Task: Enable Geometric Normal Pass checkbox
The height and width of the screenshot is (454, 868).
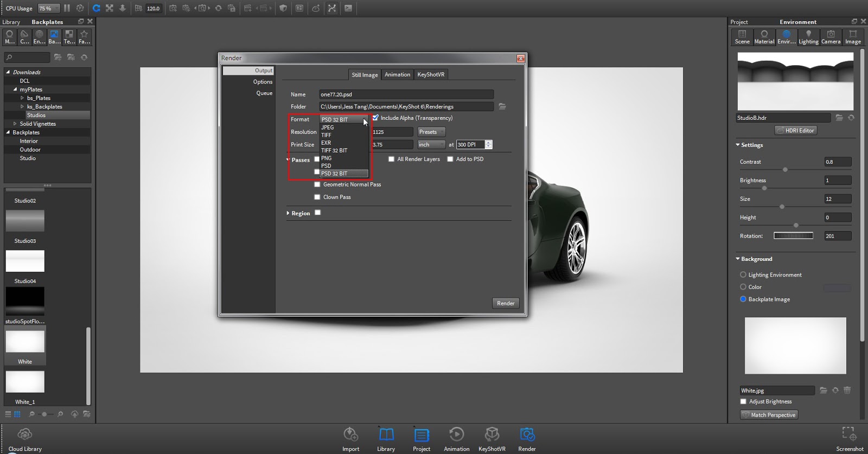Action: click(x=317, y=184)
